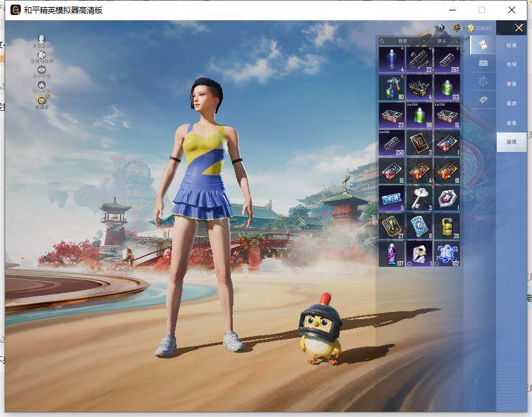This screenshot has height=417, width=532.
Task: Open the default sort dropdown
Action: tap(443, 41)
